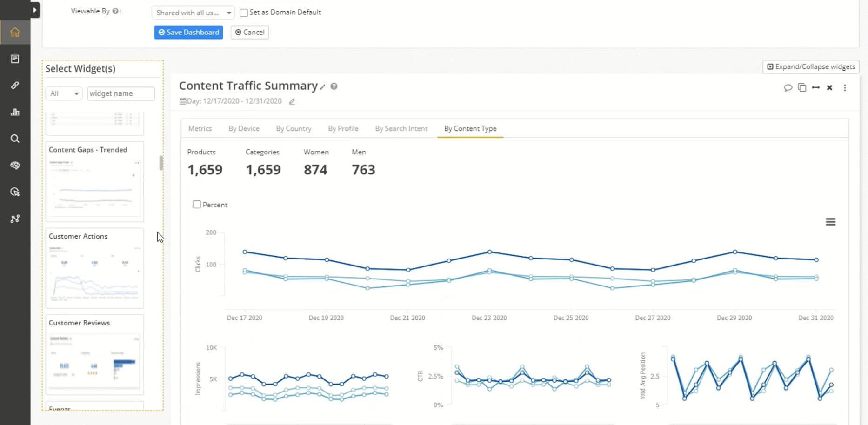Click help icon beside Content Traffic Summary
The width and height of the screenshot is (868, 425).
pos(334,86)
